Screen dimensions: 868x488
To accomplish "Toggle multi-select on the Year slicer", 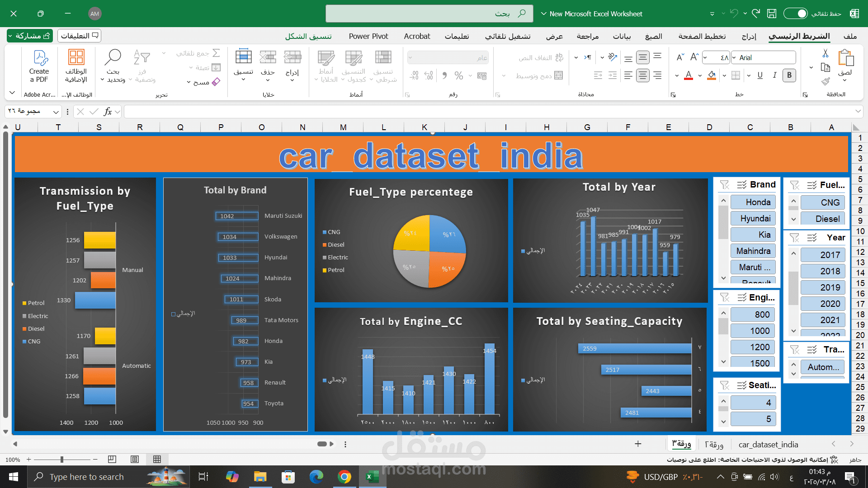I will point(812,238).
